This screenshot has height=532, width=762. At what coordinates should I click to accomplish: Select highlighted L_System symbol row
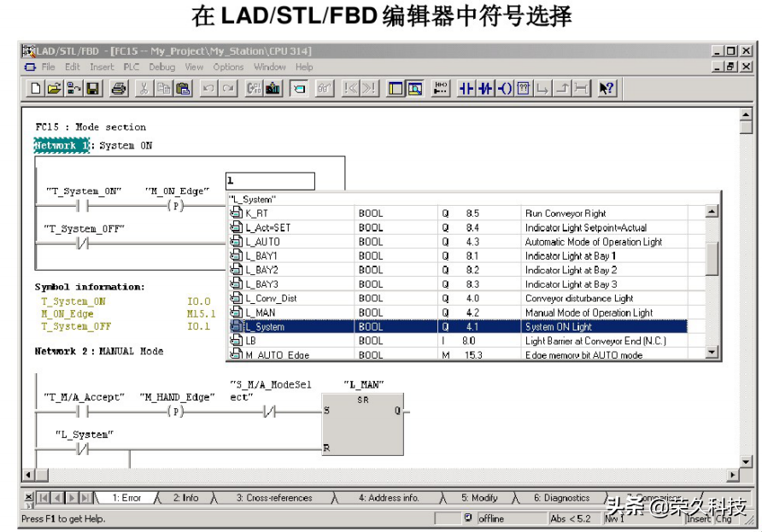coord(459,326)
